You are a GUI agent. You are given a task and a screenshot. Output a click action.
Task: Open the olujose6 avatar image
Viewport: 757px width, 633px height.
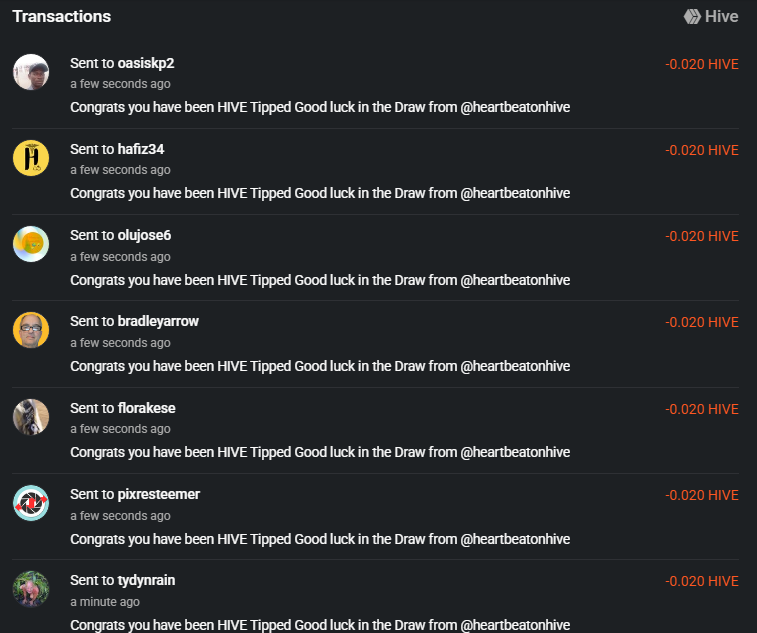click(x=31, y=244)
